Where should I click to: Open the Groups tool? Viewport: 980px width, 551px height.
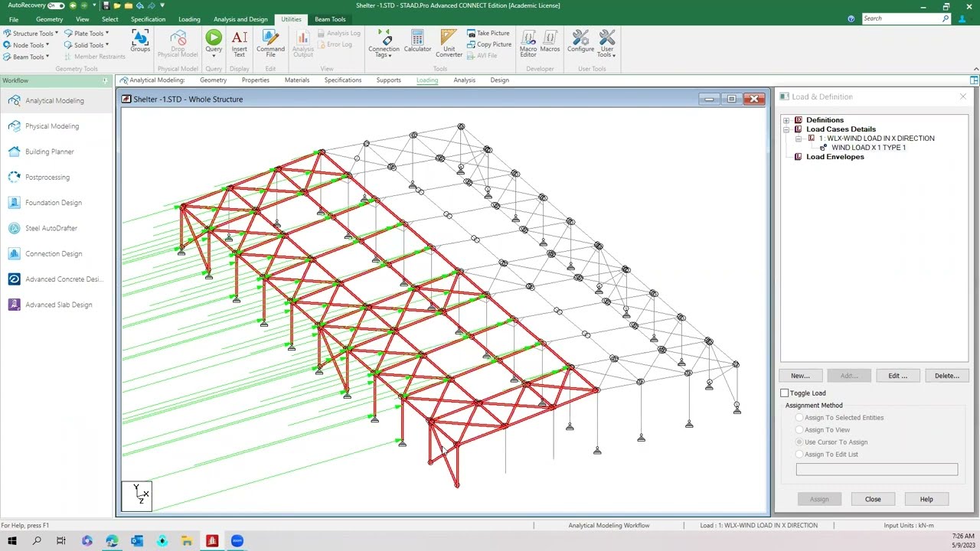pos(140,41)
